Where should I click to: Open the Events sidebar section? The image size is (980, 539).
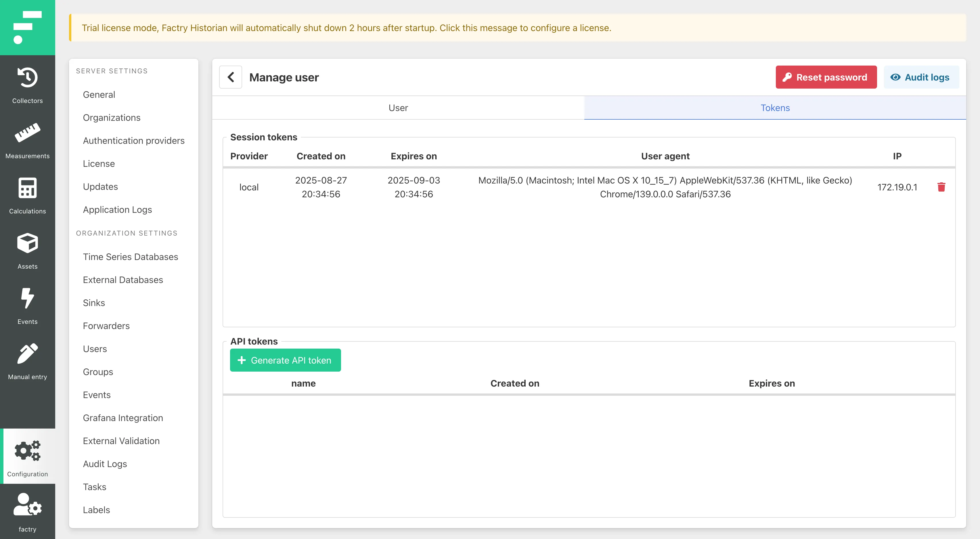(x=27, y=306)
